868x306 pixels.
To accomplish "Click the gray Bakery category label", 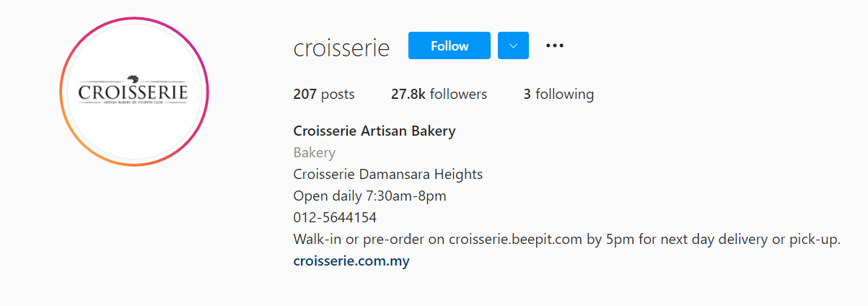I will coord(315,153).
